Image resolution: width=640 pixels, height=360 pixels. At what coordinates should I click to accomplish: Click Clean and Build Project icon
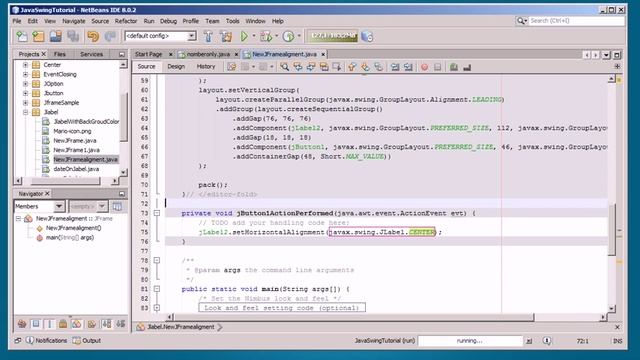[226, 36]
